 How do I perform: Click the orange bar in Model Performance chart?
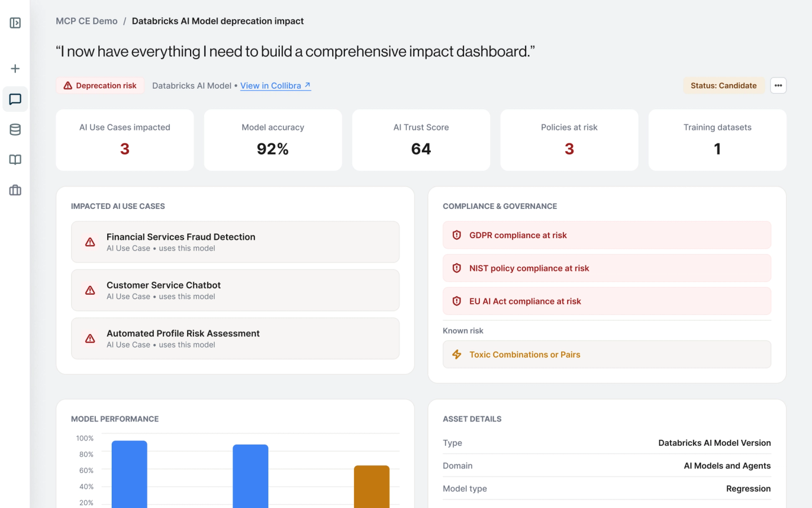(x=372, y=487)
